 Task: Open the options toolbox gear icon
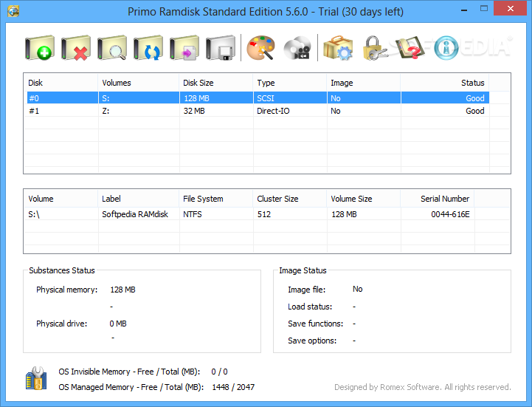click(x=338, y=48)
